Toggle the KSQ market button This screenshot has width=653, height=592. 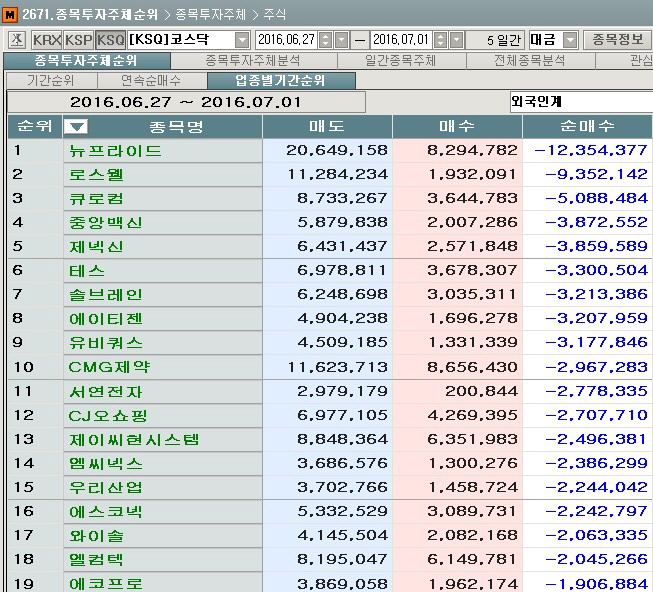110,40
